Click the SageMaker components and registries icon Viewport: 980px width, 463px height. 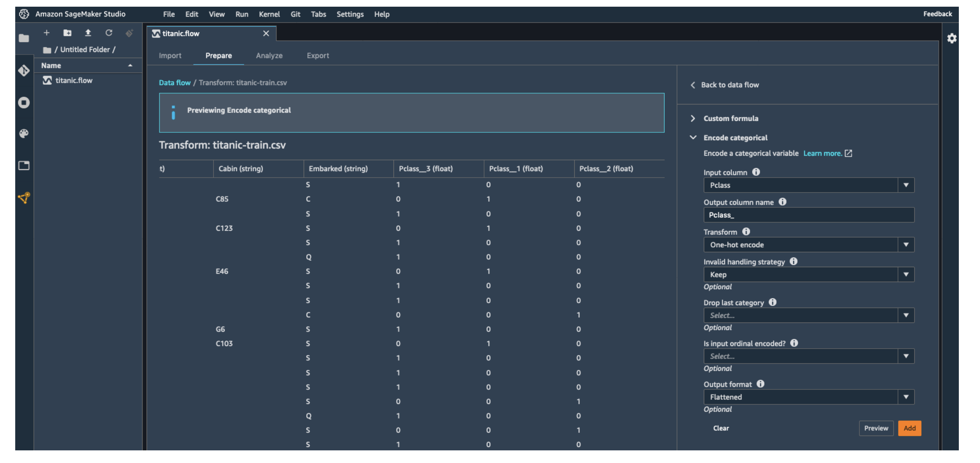coord(24,198)
